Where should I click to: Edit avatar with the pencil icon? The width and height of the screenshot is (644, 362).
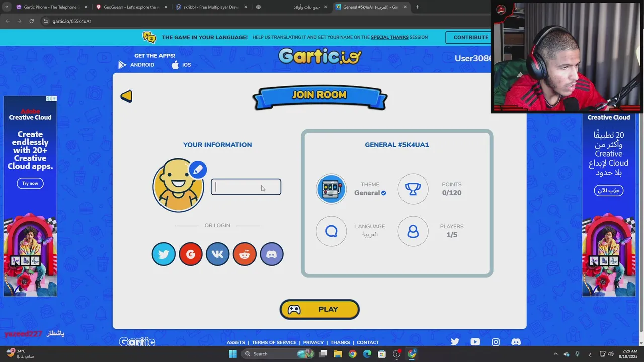[x=198, y=170]
